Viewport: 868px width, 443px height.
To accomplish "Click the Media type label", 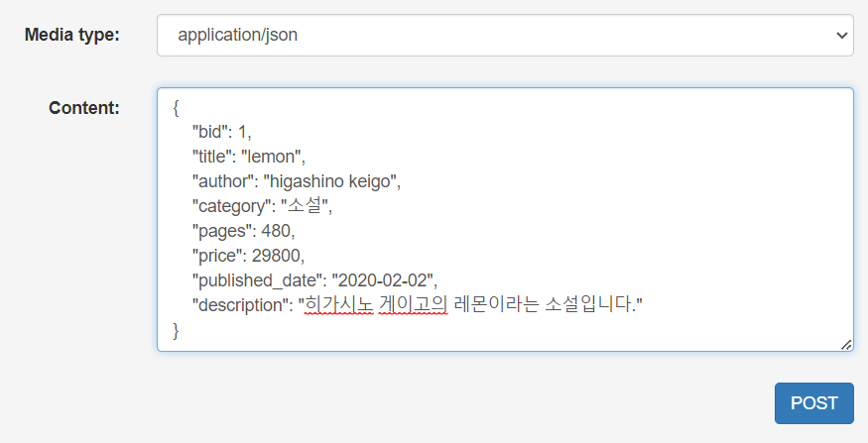I will coord(72,35).
